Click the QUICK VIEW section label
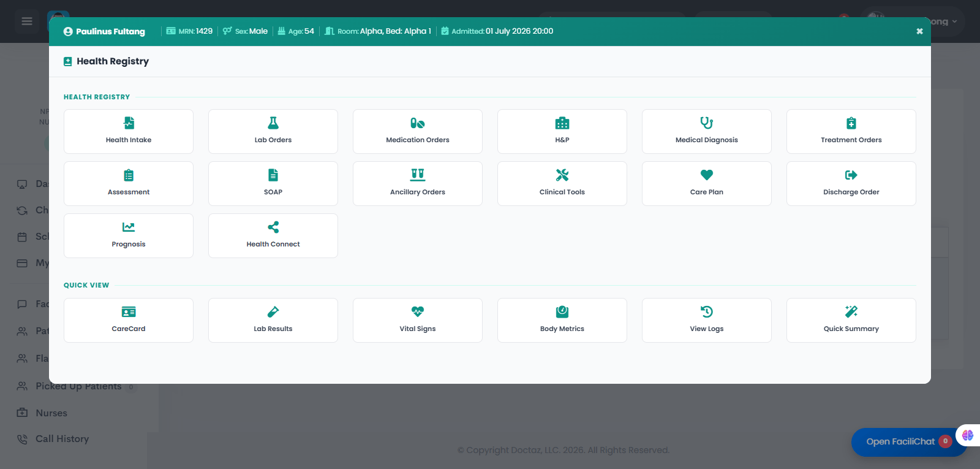The height and width of the screenshot is (469, 980). [86, 285]
